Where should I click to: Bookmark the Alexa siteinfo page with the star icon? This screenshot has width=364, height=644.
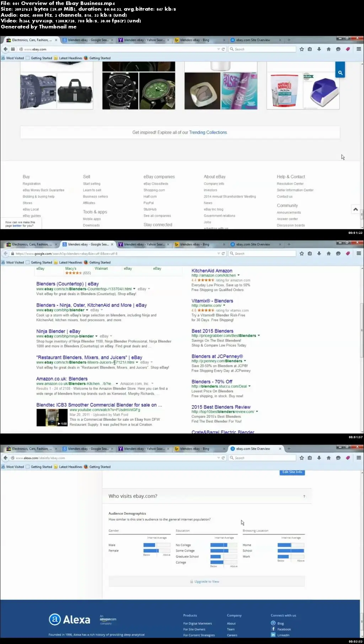[x=302, y=458]
